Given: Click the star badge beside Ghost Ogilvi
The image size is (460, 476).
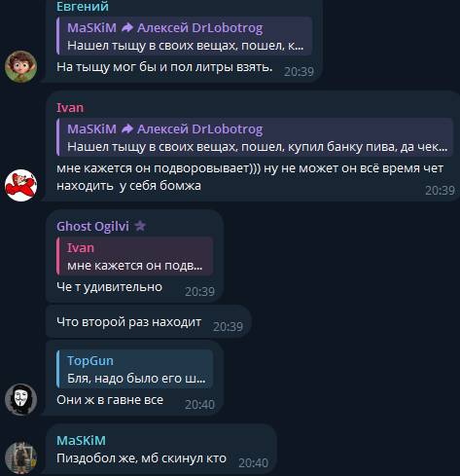Looking at the screenshot, I should pyautogui.click(x=140, y=226).
